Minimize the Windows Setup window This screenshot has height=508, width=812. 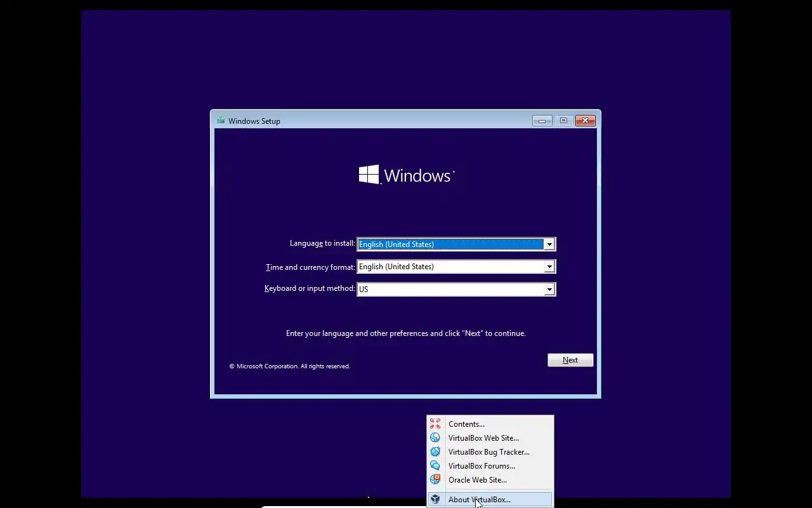click(542, 121)
